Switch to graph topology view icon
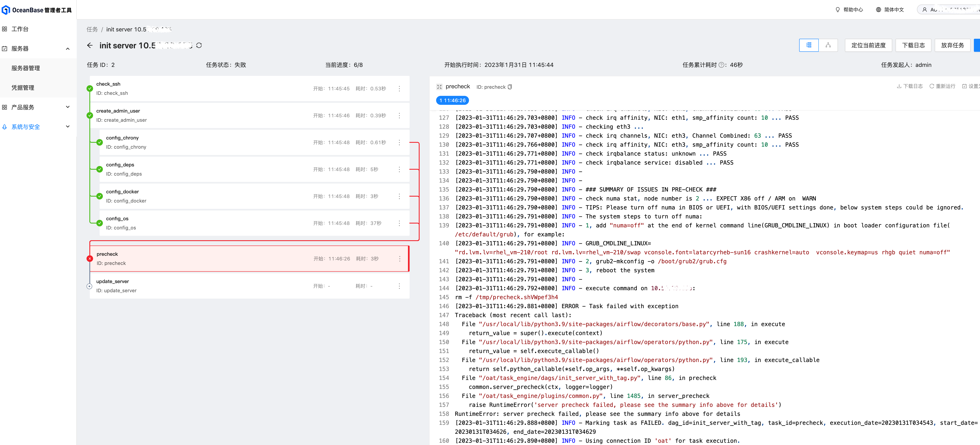Screen dimensions: 980x445 (x=828, y=45)
